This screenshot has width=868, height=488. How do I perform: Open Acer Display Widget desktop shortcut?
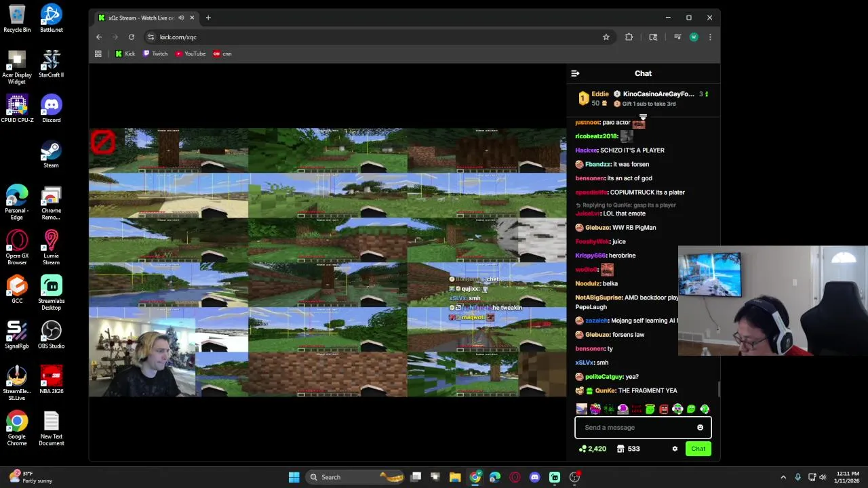tap(17, 66)
